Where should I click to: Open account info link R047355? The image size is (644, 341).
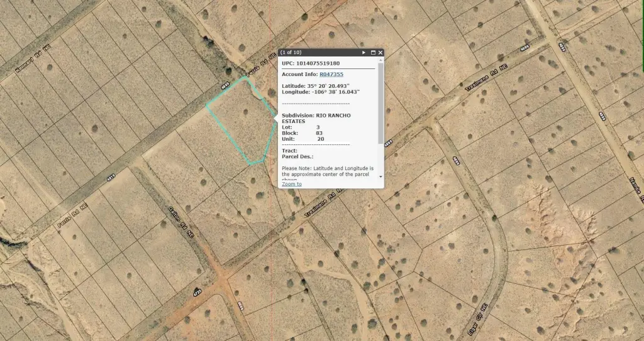tap(331, 74)
